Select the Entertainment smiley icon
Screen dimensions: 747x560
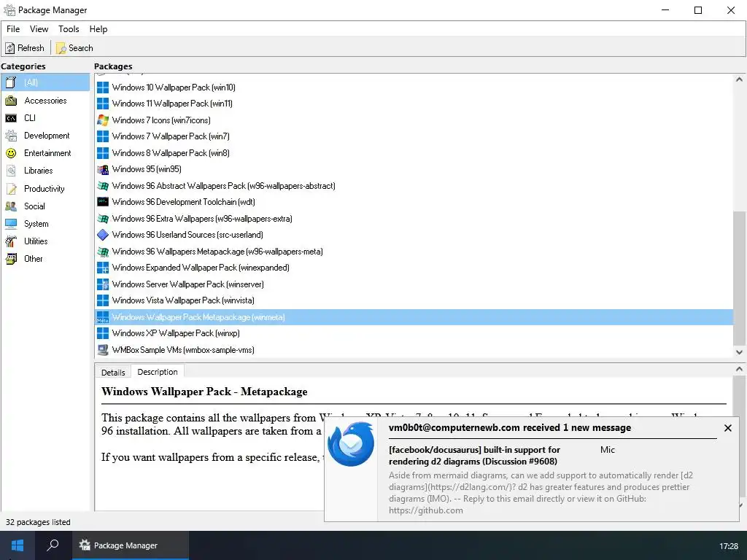click(x=11, y=153)
